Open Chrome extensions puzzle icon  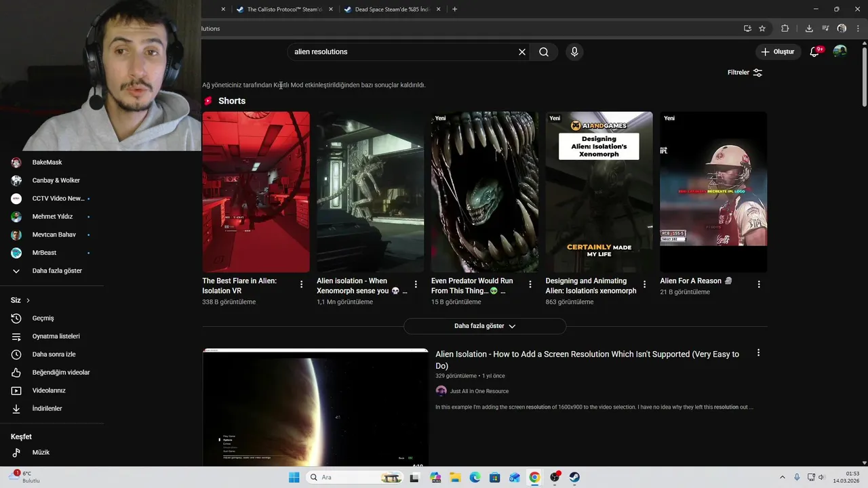click(x=785, y=28)
